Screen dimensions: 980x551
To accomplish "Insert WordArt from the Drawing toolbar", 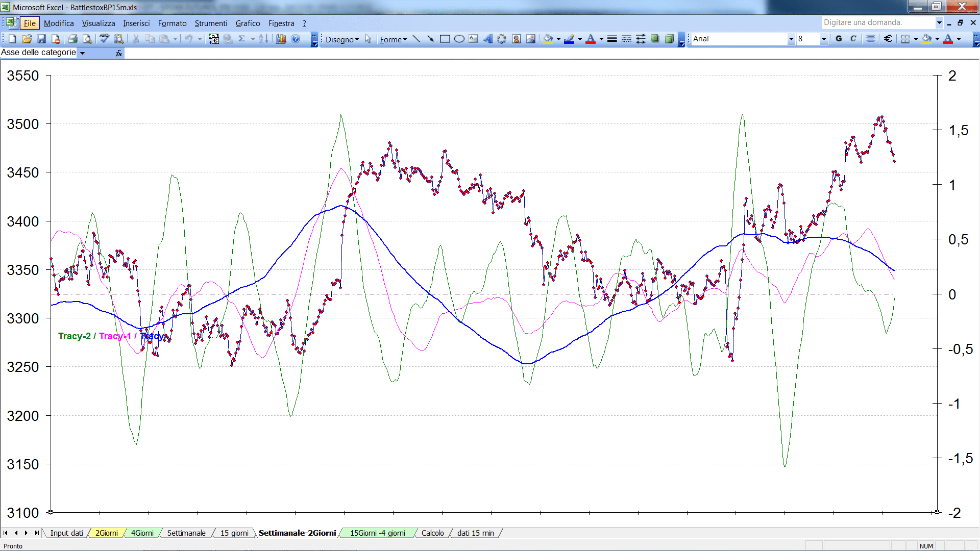I will 488,39.
